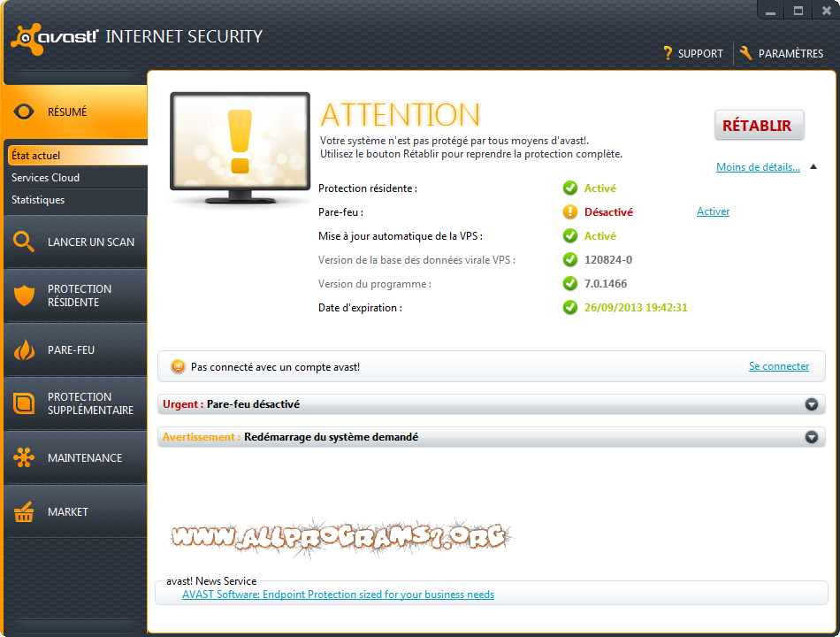
Task: Open the Protection Supplémentaire panel icon
Action: [24, 403]
